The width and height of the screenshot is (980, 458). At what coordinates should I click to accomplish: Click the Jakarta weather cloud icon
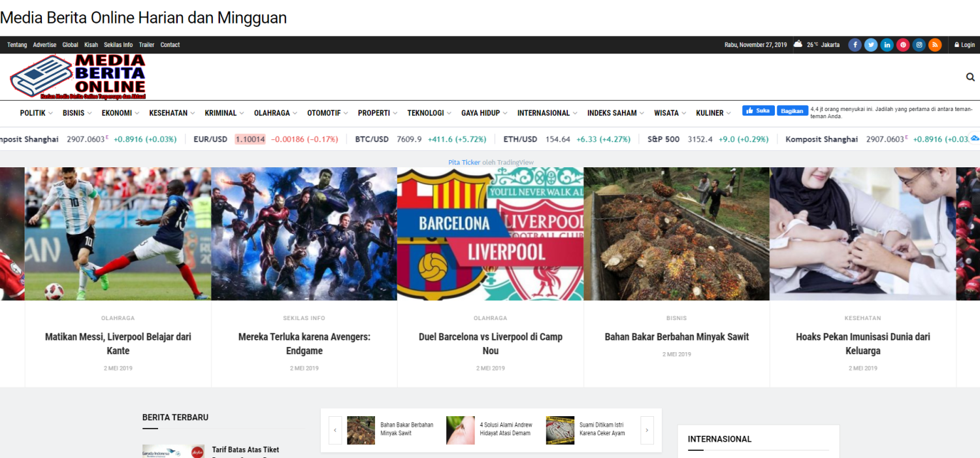(x=798, y=44)
